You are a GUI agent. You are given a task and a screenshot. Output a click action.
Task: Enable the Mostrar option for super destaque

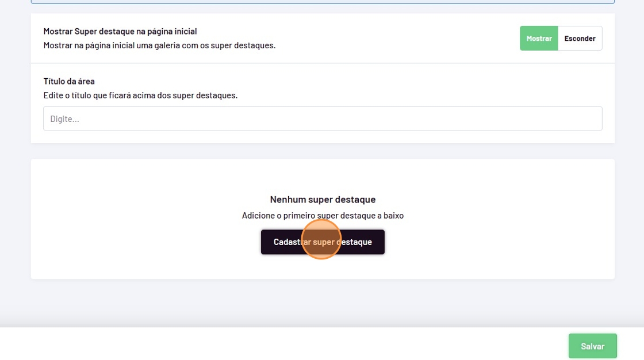point(539,39)
